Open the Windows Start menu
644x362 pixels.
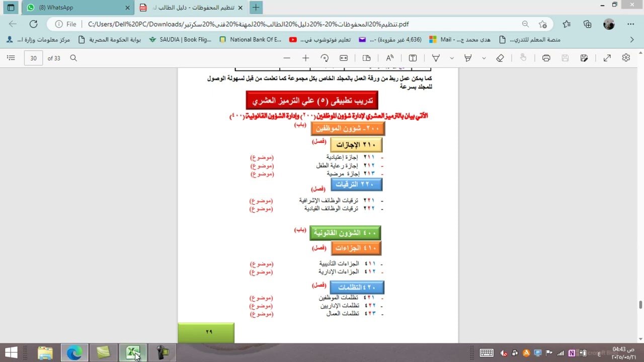[11, 352]
